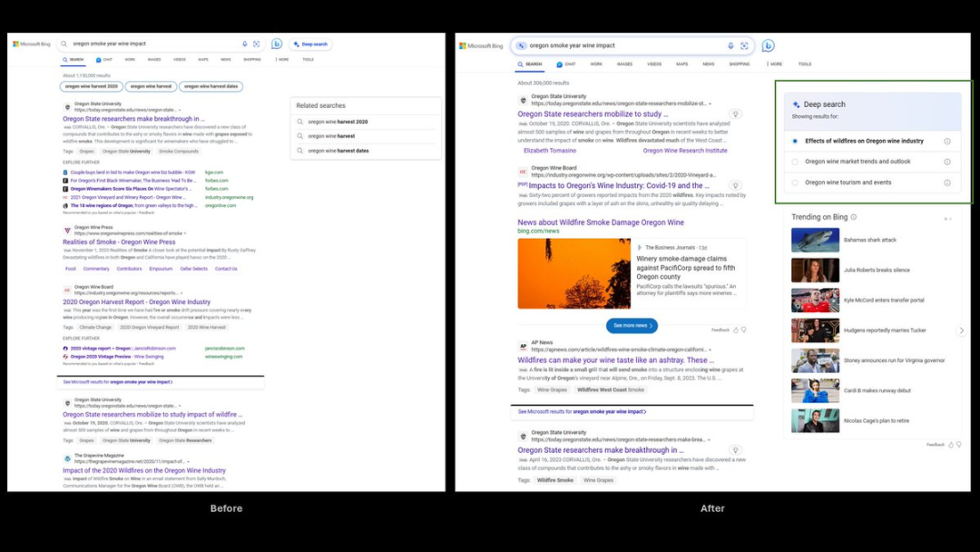Expand Trending on Bing with right arrow chevron
The width and height of the screenshot is (980, 552).
pyautogui.click(x=961, y=330)
